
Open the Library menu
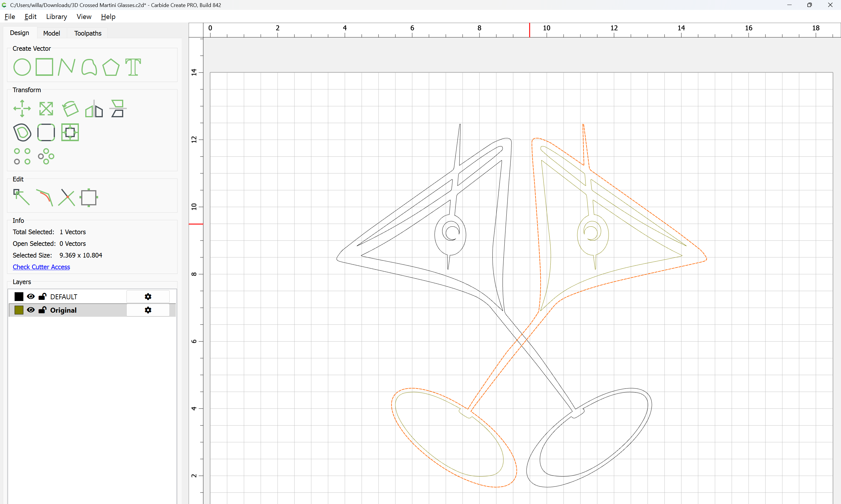(56, 17)
